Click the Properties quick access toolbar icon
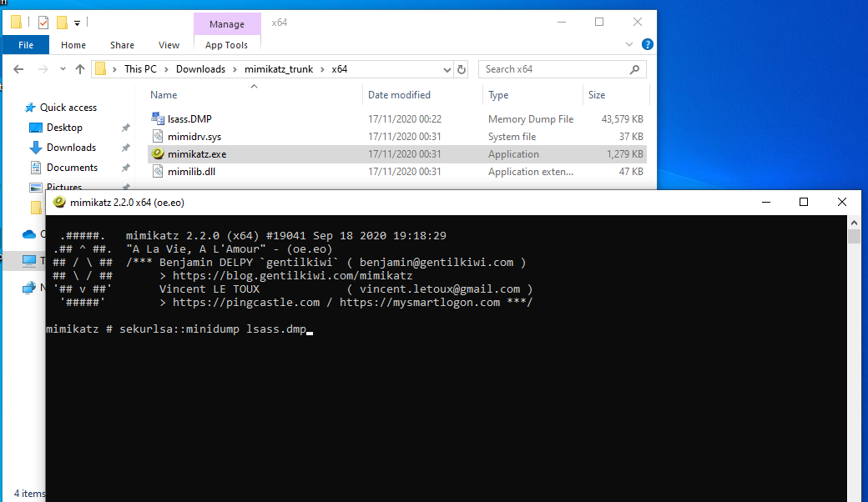The width and height of the screenshot is (868, 502). (x=43, y=23)
